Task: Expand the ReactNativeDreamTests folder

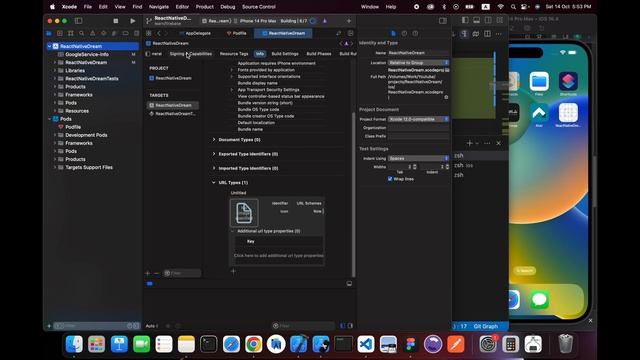Action: click(55, 78)
